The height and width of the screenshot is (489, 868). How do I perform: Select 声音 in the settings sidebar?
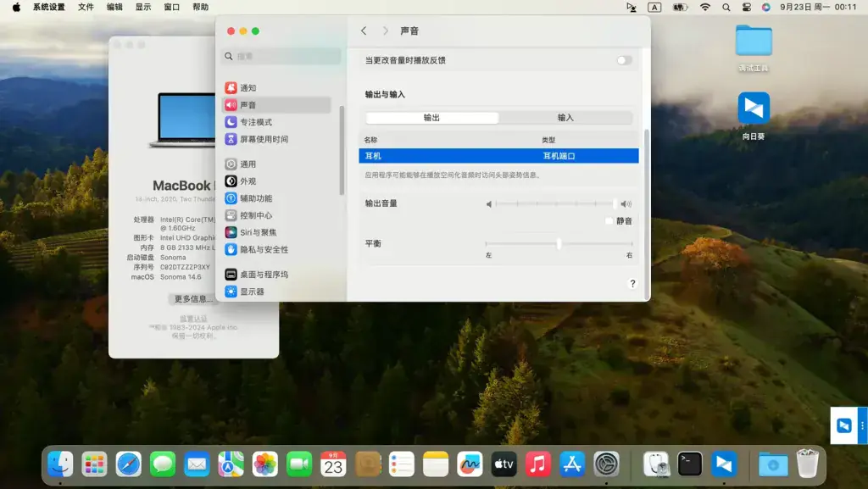pyautogui.click(x=277, y=105)
